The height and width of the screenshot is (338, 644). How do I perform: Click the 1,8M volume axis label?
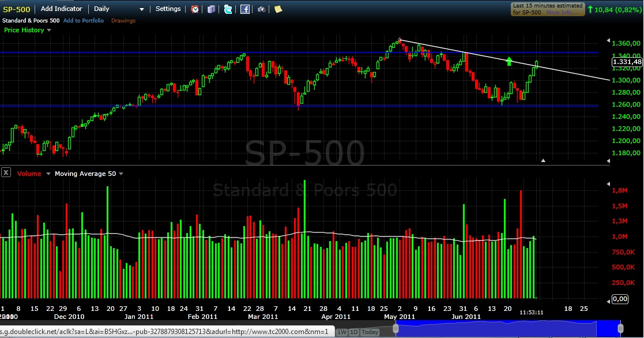click(x=620, y=190)
